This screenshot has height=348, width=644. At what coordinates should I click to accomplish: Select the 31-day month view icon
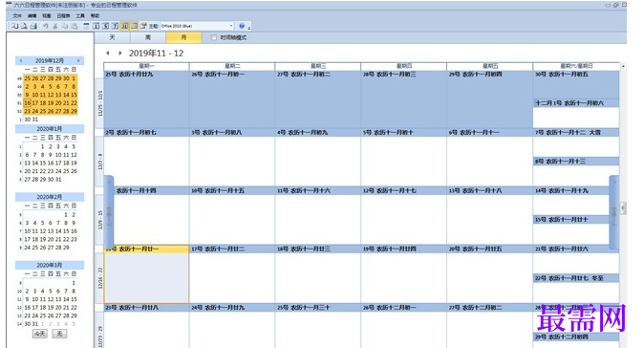pos(124,26)
